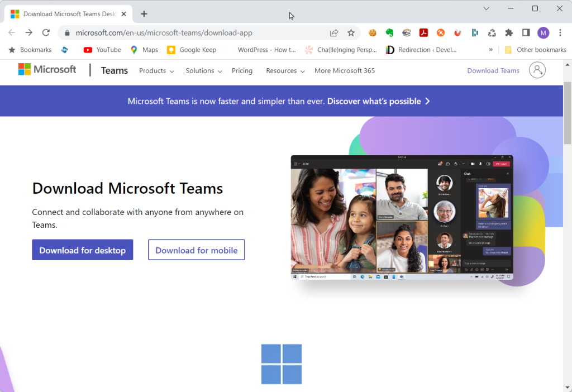Open the WordPress - How t... bookmark

click(266, 50)
